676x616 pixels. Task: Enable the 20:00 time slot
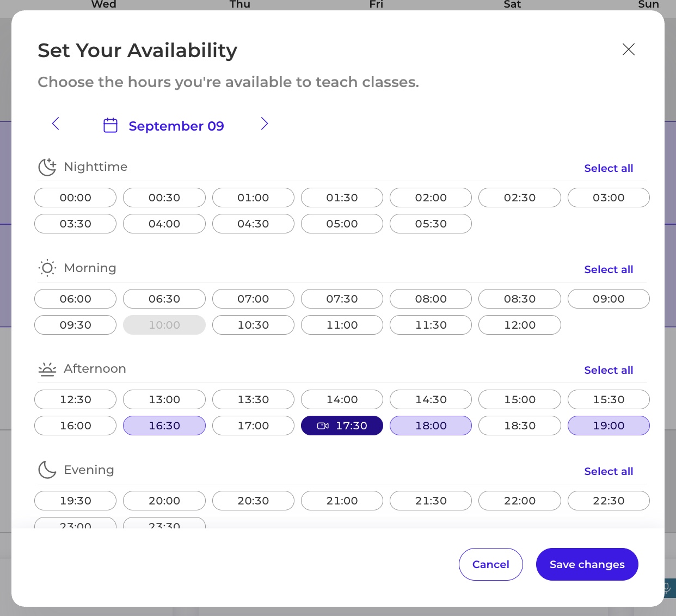click(x=164, y=501)
